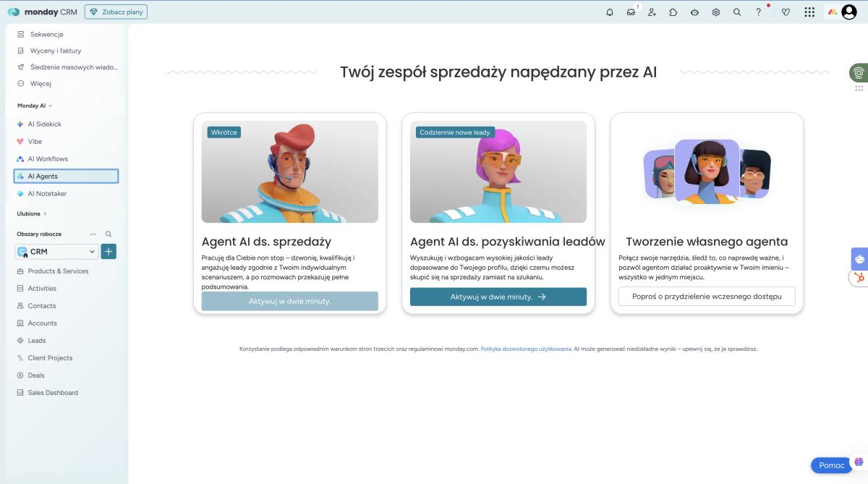The height and width of the screenshot is (484, 868).
Task: Open Polityka dozwolonego użytkowania link
Action: (526, 349)
